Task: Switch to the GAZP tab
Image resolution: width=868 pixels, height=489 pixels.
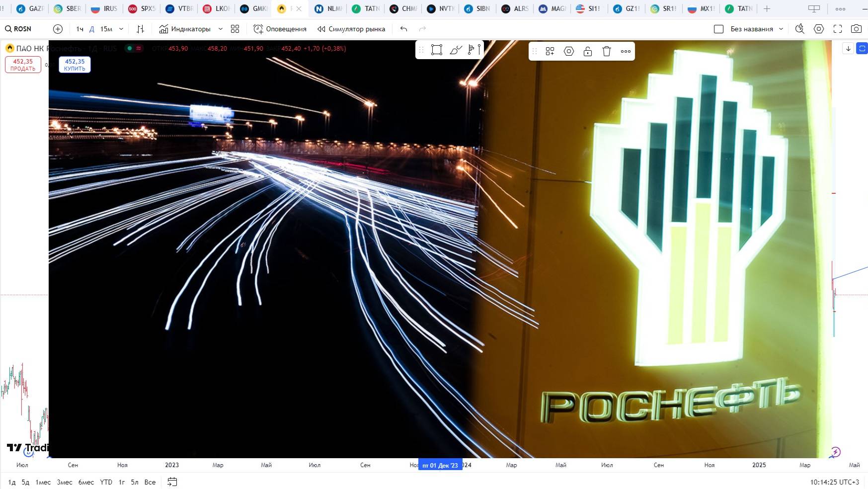Action: (x=31, y=8)
